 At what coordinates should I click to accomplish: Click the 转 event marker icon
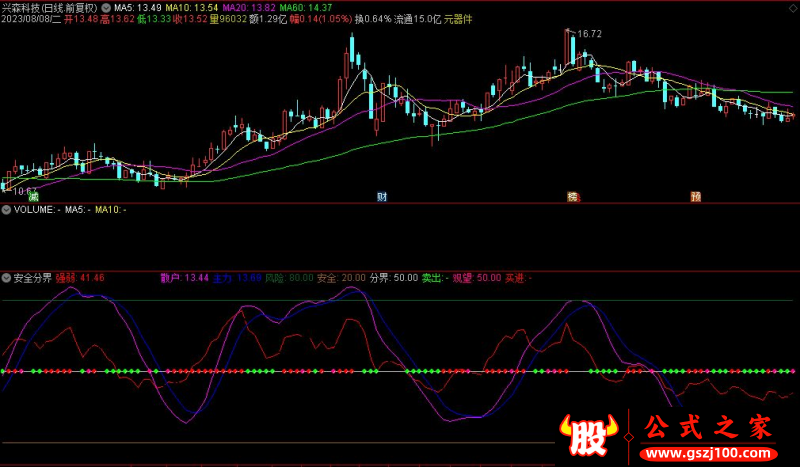click(573, 197)
